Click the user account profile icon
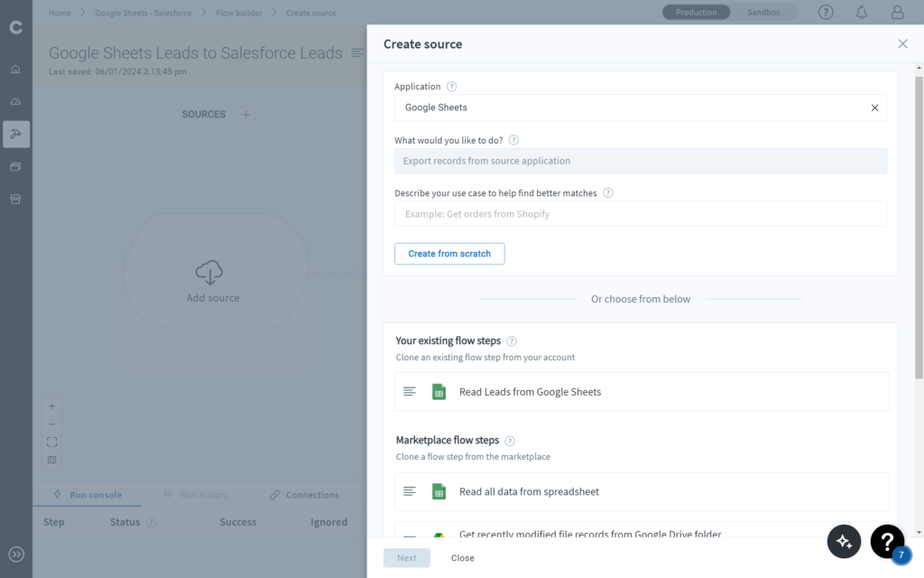Image resolution: width=924 pixels, height=578 pixels. pyautogui.click(x=897, y=13)
